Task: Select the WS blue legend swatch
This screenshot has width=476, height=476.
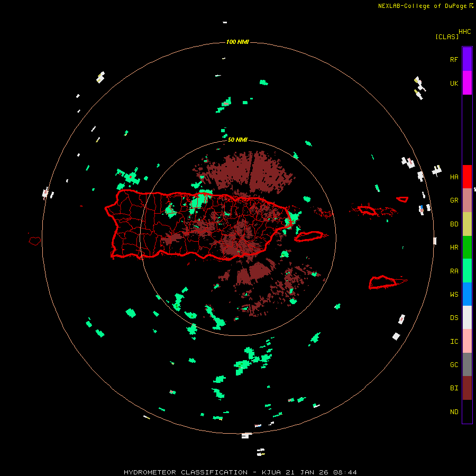Action: [x=467, y=294]
